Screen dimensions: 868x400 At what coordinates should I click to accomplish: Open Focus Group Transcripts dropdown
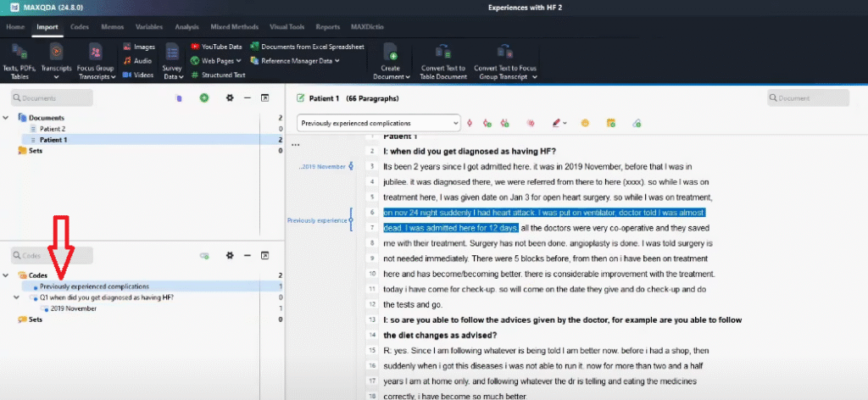pyautogui.click(x=96, y=60)
